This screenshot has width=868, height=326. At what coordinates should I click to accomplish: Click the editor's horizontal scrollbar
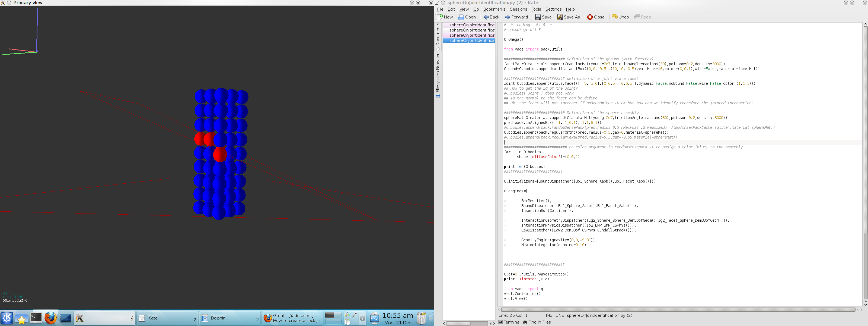tap(677, 309)
